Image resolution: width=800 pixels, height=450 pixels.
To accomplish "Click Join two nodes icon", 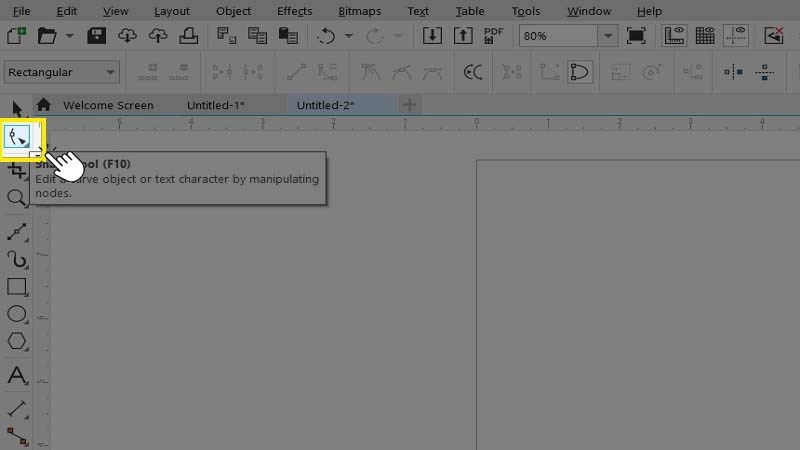I will point(222,72).
